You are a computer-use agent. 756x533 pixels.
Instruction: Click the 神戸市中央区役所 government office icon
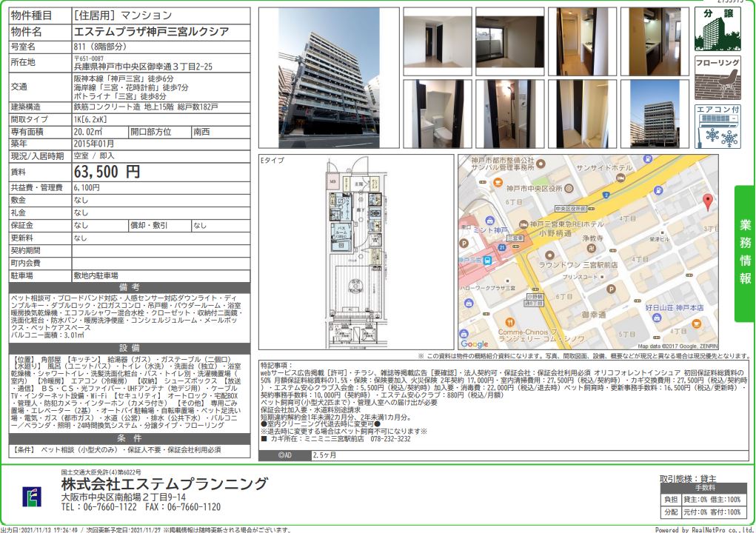pos(569,189)
